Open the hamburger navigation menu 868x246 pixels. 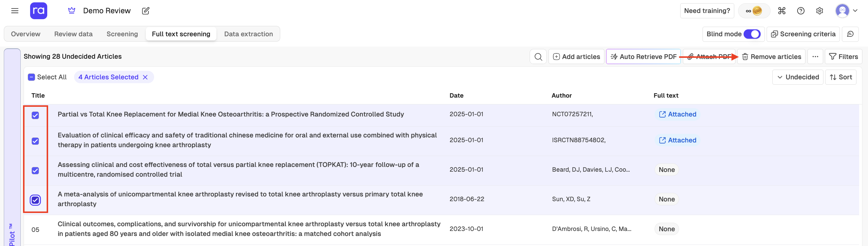point(14,11)
